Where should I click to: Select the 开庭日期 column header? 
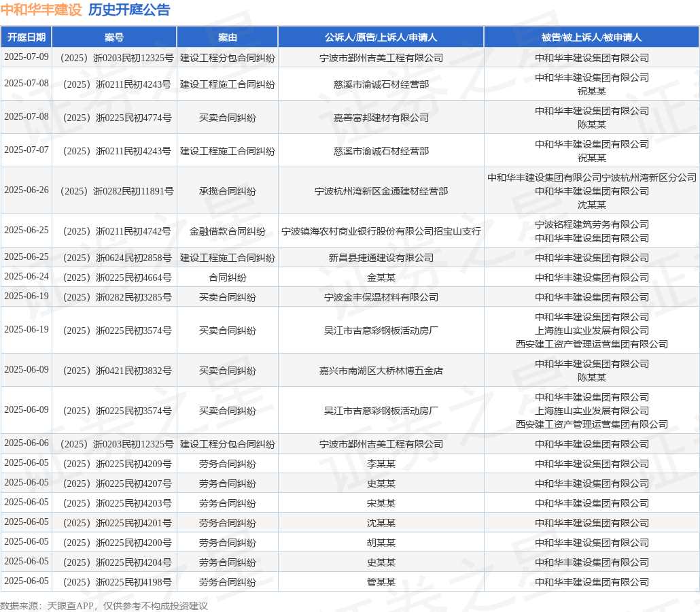(x=27, y=37)
